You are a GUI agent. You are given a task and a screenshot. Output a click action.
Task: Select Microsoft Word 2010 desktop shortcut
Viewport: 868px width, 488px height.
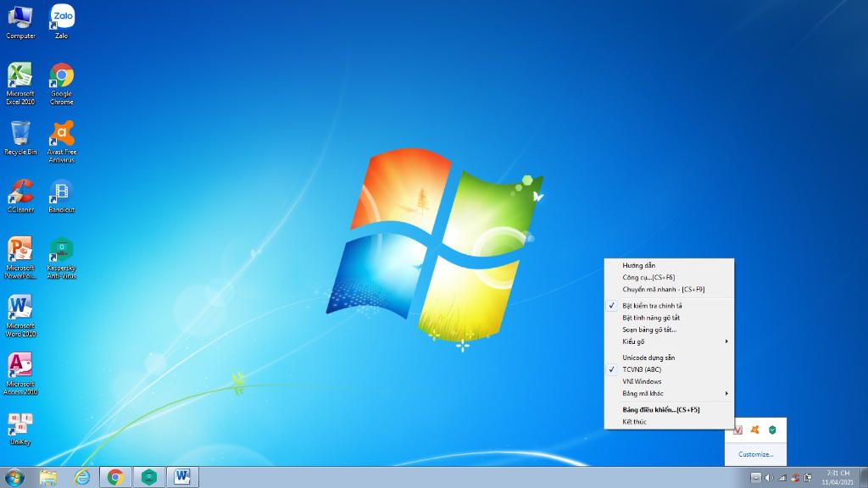pos(20,316)
